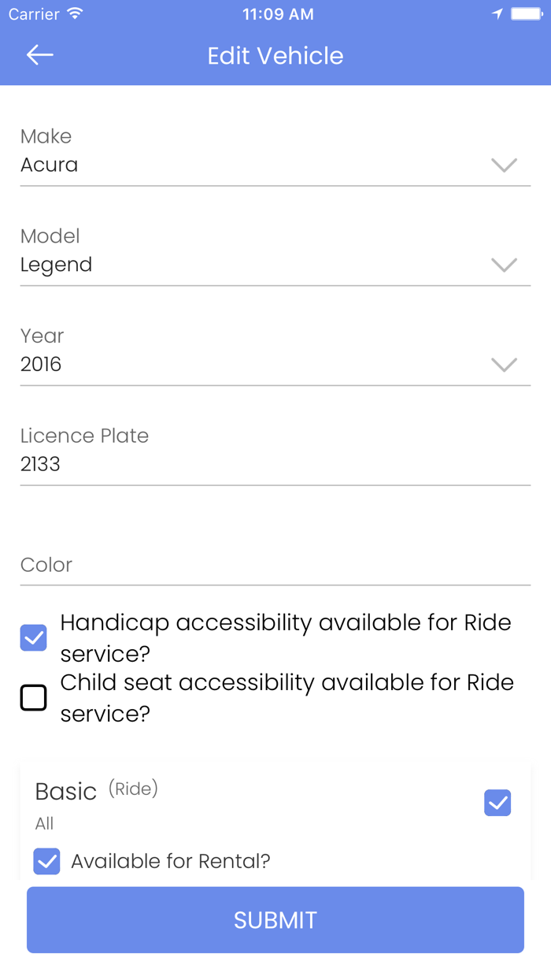Enable Child seat accessibility checkbox
The image size is (551, 980).
point(34,697)
